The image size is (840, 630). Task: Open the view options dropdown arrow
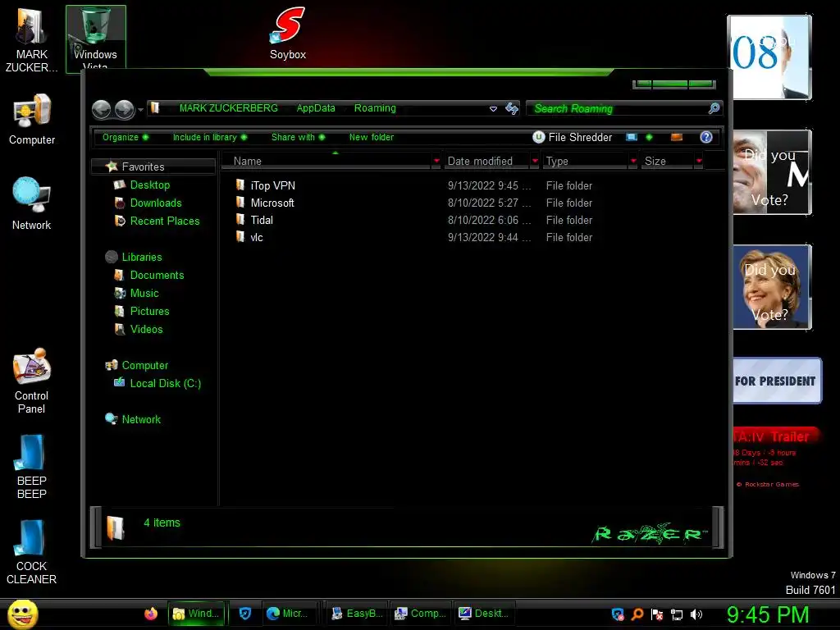tap(649, 137)
